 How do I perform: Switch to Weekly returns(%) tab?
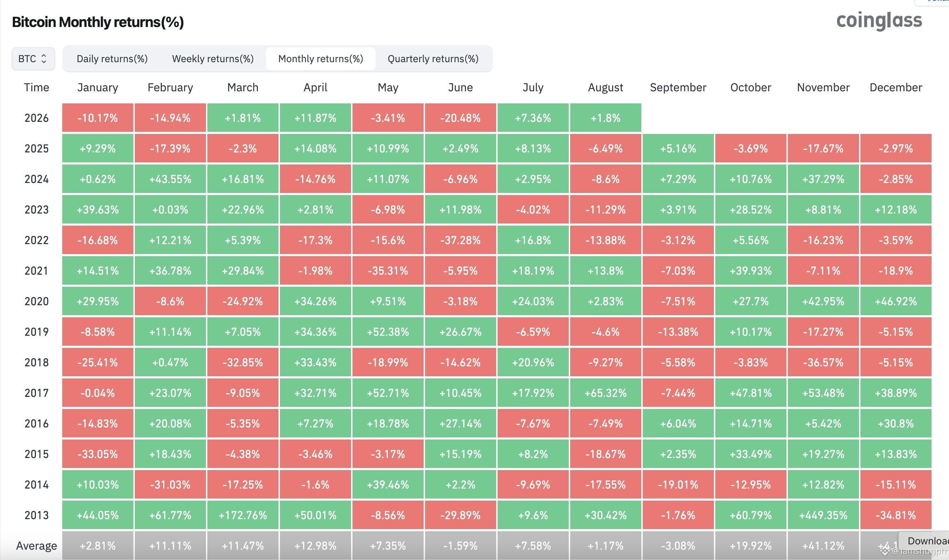click(213, 59)
